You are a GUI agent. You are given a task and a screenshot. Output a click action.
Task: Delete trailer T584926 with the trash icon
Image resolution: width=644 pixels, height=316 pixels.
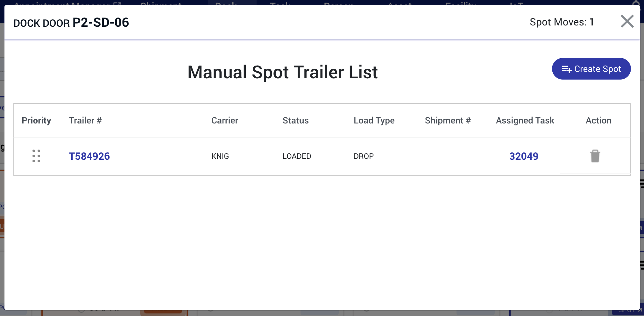(x=595, y=156)
